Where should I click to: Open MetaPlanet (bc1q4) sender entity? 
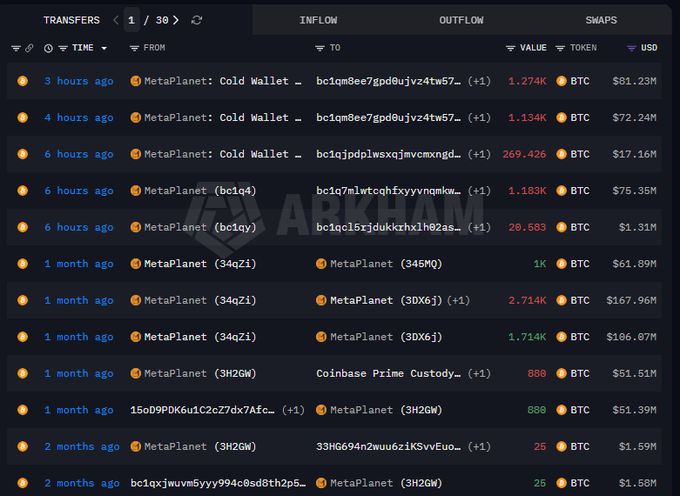point(200,191)
